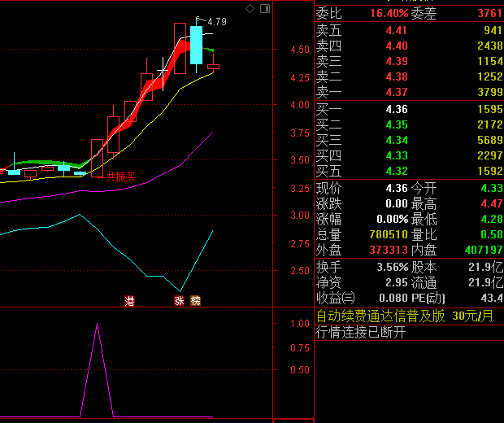Click the 涨幅 value 0.00%

coord(393,219)
